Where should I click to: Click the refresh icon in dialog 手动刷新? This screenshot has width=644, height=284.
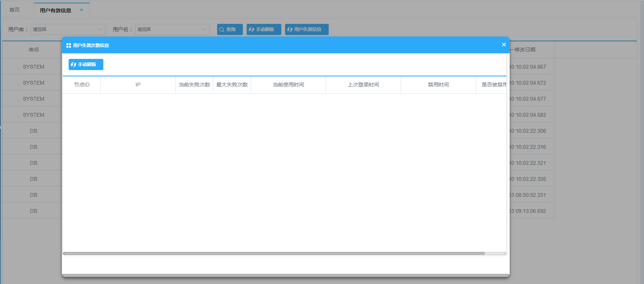[x=74, y=64]
